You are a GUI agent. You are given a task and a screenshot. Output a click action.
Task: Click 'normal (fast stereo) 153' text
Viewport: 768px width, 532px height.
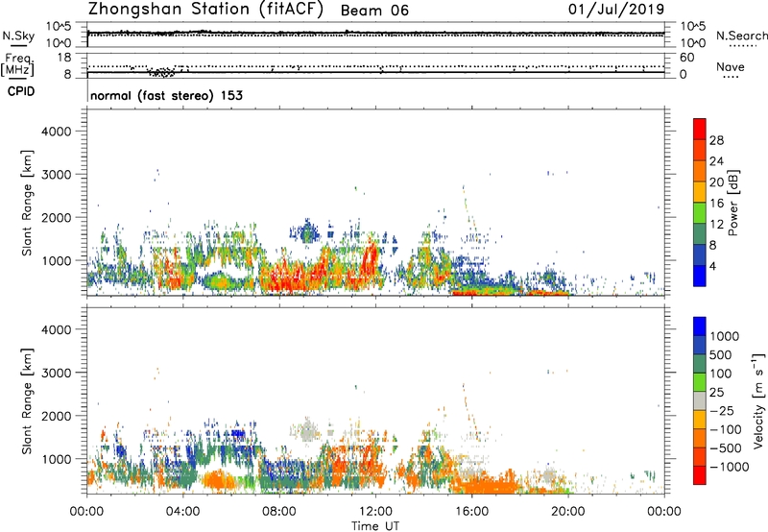(166, 95)
